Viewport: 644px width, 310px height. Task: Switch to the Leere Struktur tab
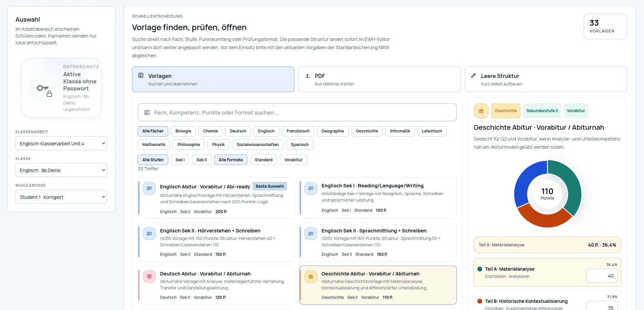(x=546, y=79)
